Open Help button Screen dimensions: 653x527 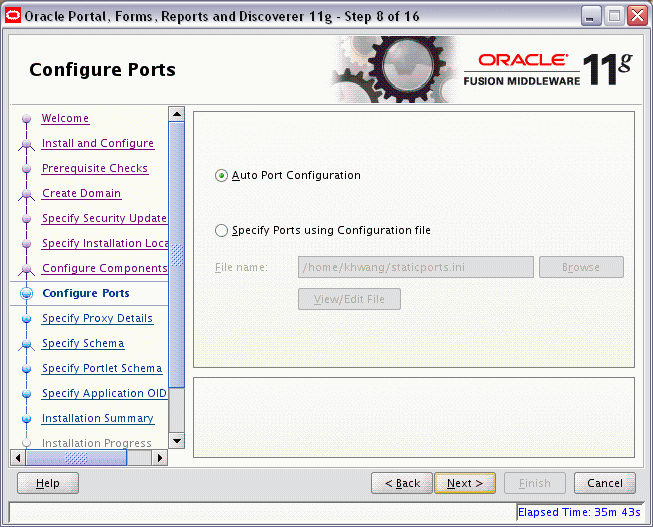click(x=48, y=483)
